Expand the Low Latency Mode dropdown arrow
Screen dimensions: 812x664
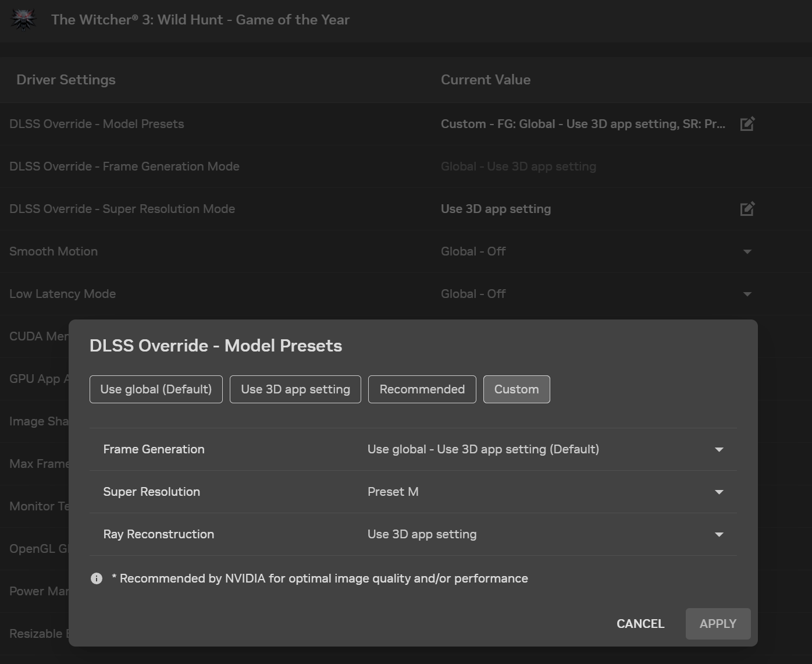(x=747, y=294)
